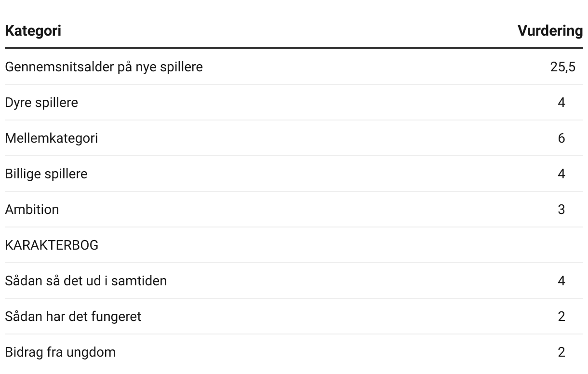Viewport: 588px width, 374px height.
Task: Select the Gennemsnitsalder på nye spillere row
Action: [x=294, y=67]
